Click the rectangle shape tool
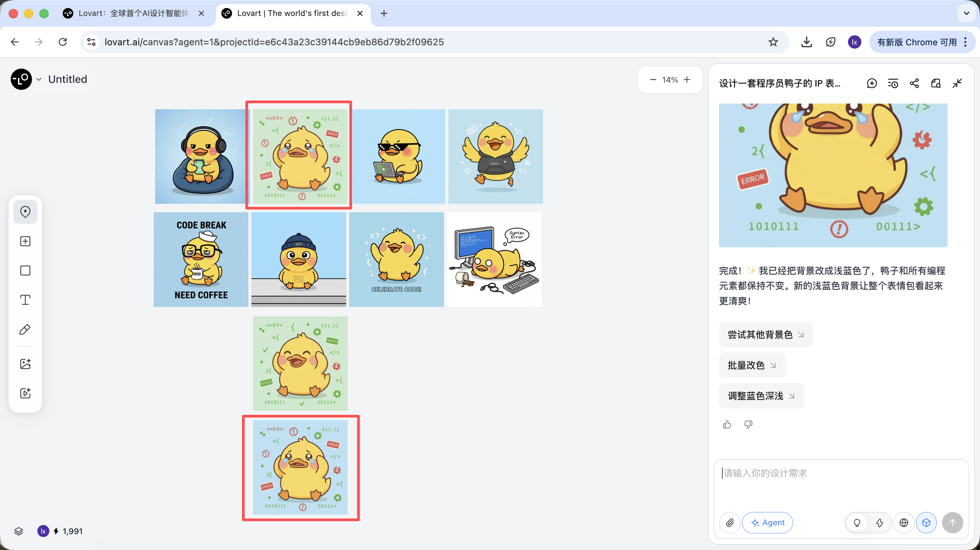980x550 pixels. [25, 271]
